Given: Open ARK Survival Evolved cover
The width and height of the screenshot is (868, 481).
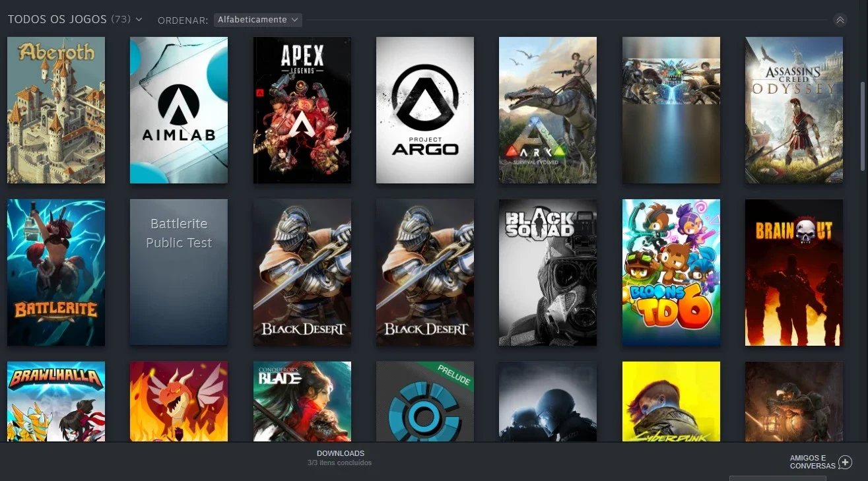Looking at the screenshot, I should [548, 110].
